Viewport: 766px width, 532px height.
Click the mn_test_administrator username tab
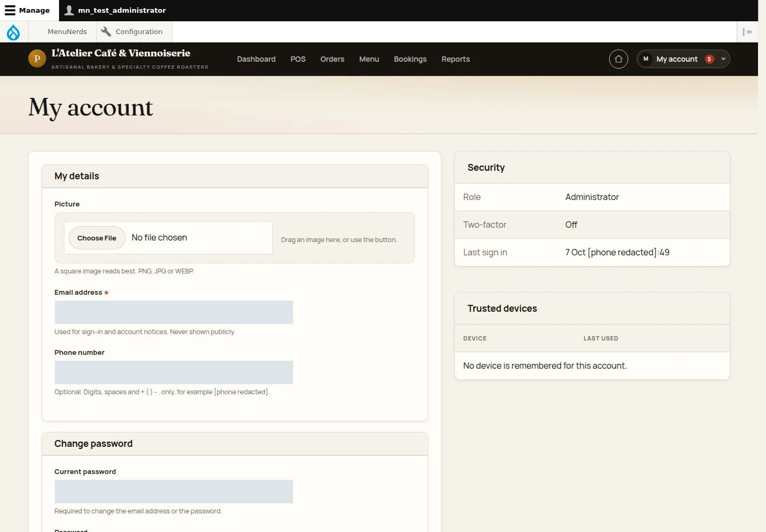point(115,10)
